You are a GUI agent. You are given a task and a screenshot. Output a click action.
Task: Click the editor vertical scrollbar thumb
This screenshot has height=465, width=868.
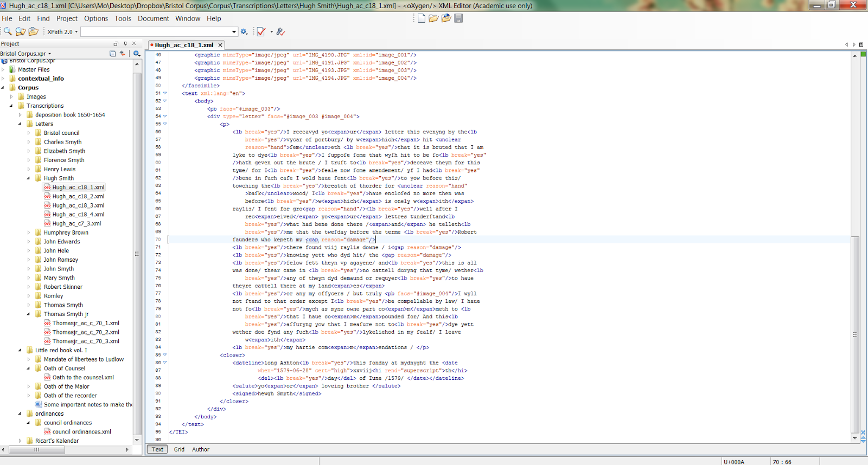(855, 335)
